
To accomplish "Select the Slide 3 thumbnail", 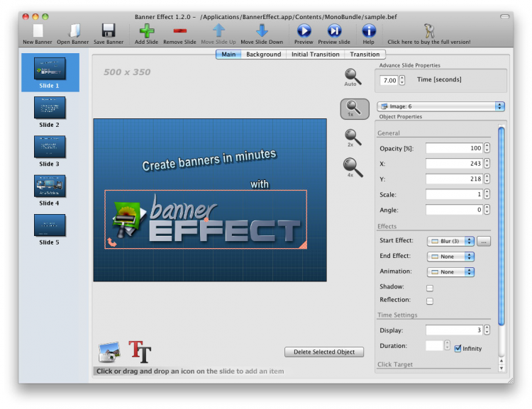I will click(50, 147).
